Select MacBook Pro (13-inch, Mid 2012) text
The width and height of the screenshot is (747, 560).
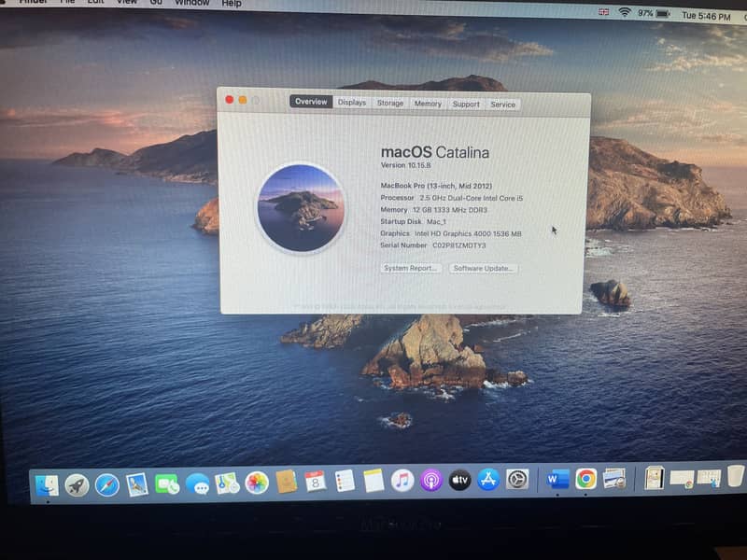[436, 186]
